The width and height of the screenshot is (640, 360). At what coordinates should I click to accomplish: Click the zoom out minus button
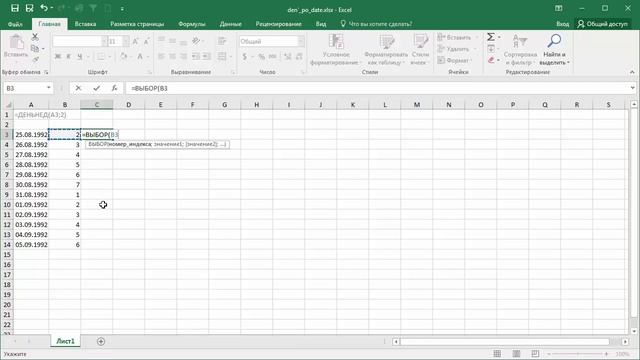549,354
